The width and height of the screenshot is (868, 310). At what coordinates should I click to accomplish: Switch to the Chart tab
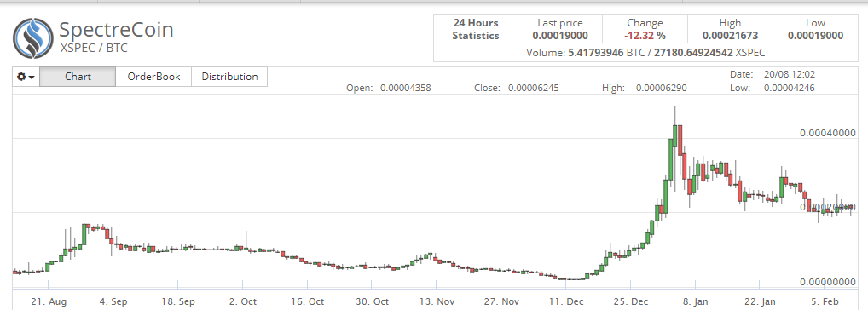click(x=78, y=77)
